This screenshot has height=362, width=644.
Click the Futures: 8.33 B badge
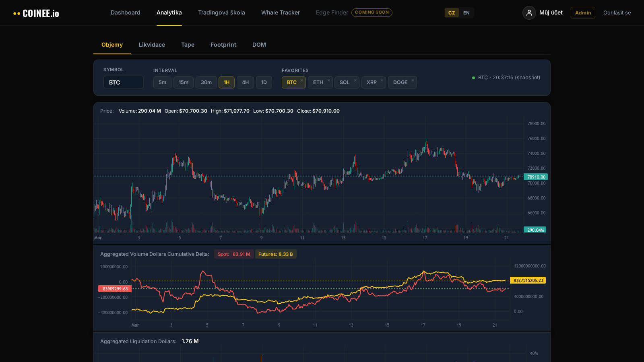(x=276, y=254)
